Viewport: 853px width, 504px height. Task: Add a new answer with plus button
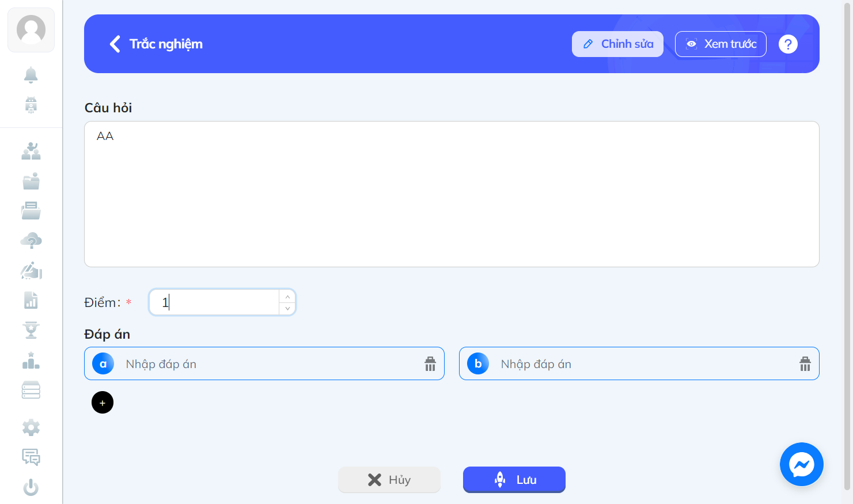pos(103,403)
